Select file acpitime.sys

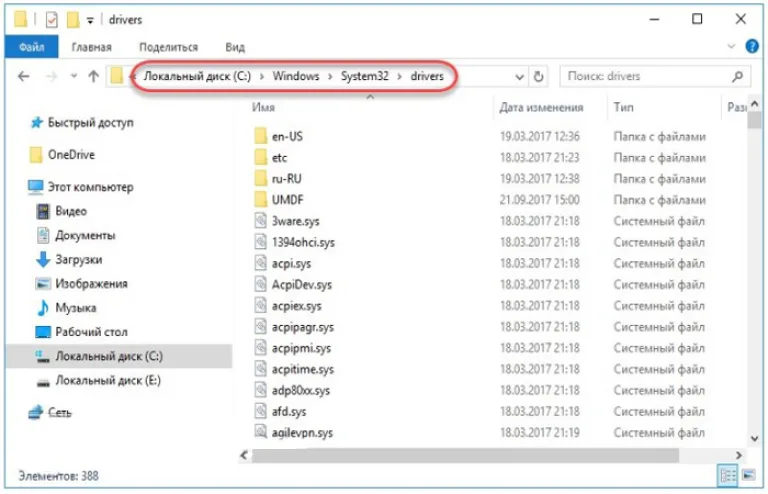click(x=303, y=369)
